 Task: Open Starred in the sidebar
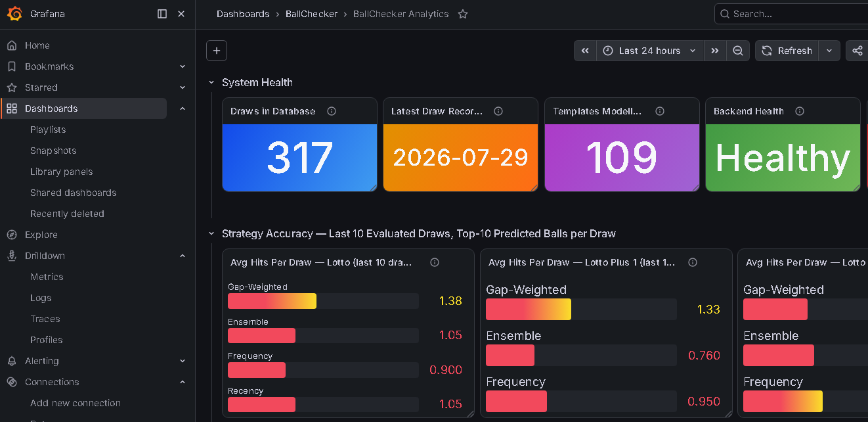tap(41, 87)
